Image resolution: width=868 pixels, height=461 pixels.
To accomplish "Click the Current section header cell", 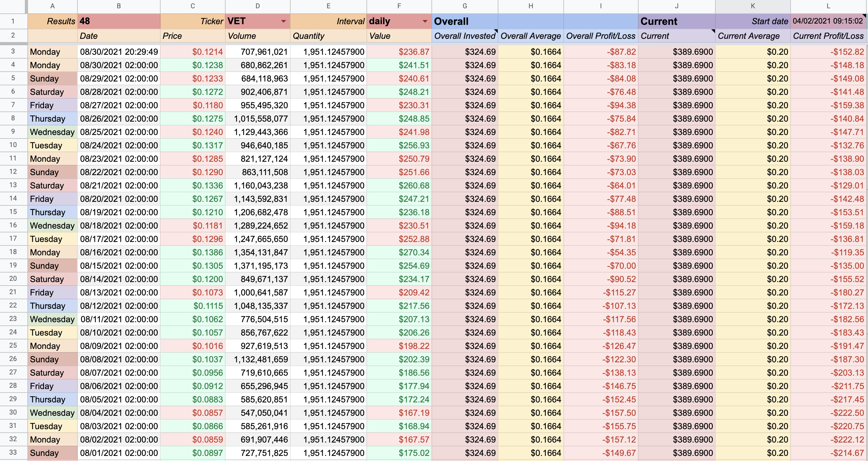I will [x=676, y=21].
